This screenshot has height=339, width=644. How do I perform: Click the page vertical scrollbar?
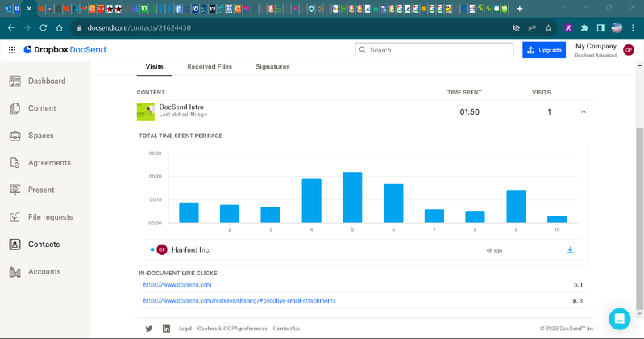(639, 218)
